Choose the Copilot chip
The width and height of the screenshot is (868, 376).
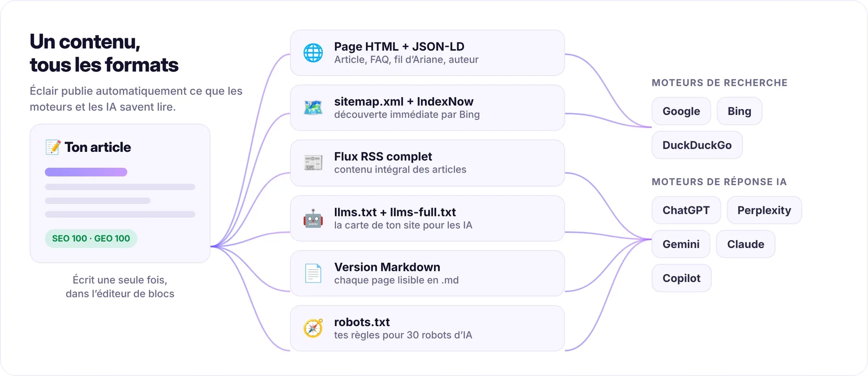(x=681, y=278)
